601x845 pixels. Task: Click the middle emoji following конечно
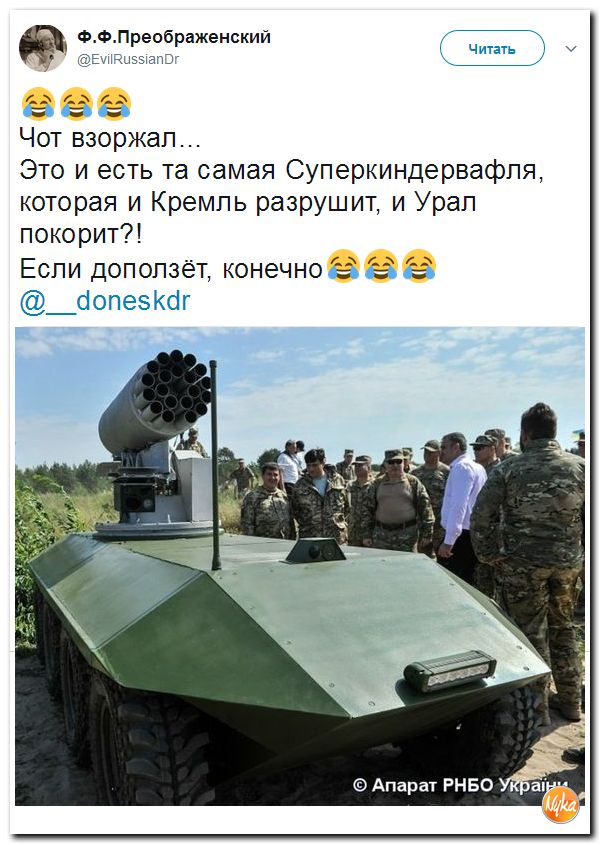pyautogui.click(x=381, y=266)
